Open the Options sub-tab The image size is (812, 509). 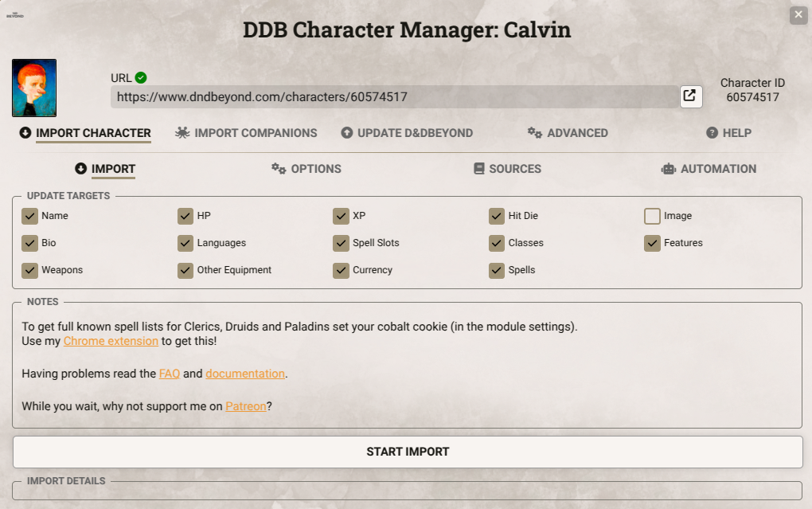click(x=306, y=169)
